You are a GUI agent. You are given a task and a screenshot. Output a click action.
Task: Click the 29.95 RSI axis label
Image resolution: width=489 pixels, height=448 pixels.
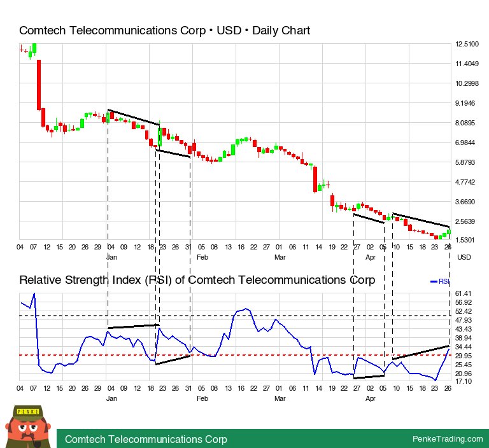[x=463, y=356]
